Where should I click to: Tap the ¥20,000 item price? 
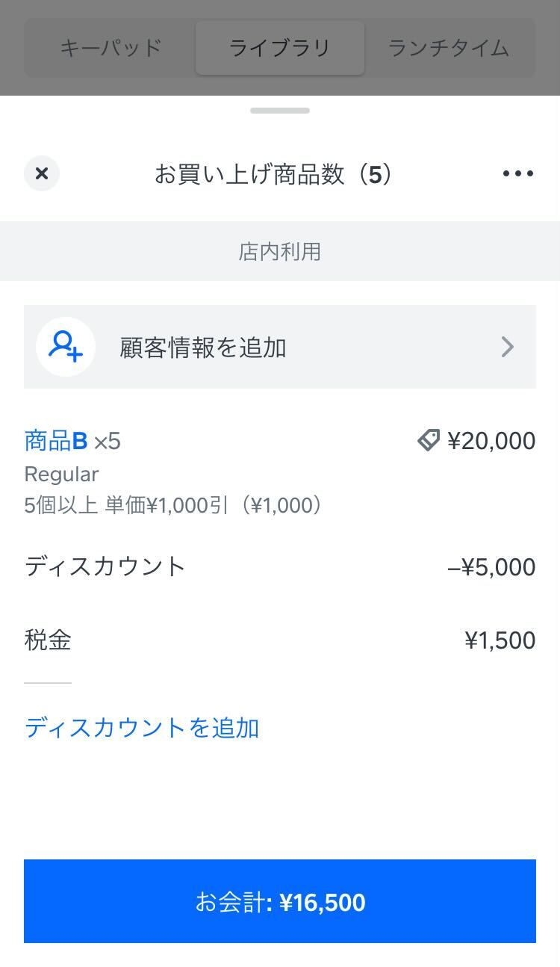[x=491, y=441]
